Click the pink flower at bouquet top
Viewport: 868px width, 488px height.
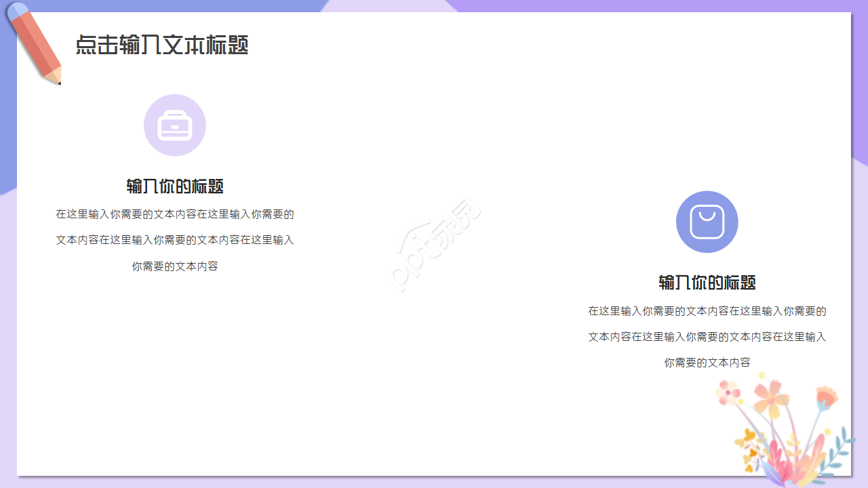tap(727, 391)
